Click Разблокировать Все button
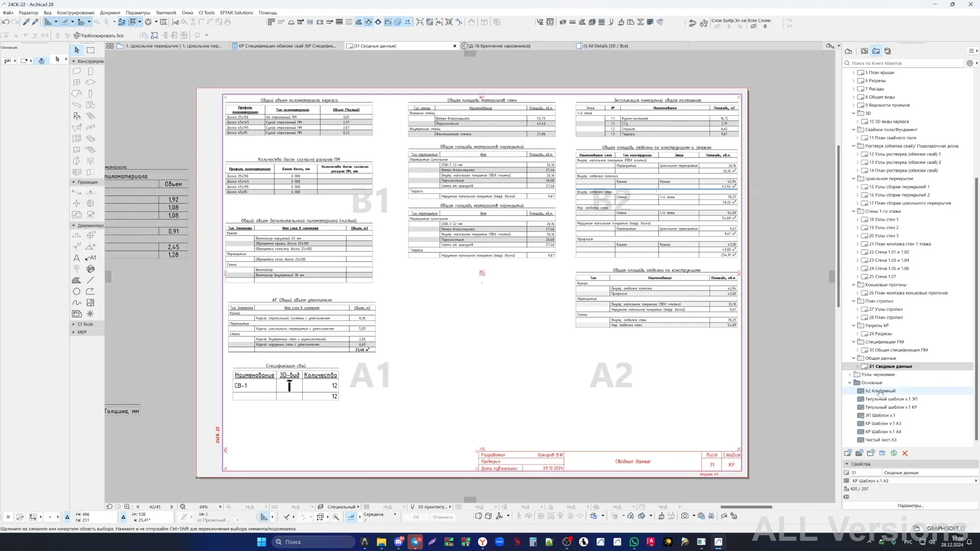The height and width of the screenshot is (551, 980). pos(99,36)
